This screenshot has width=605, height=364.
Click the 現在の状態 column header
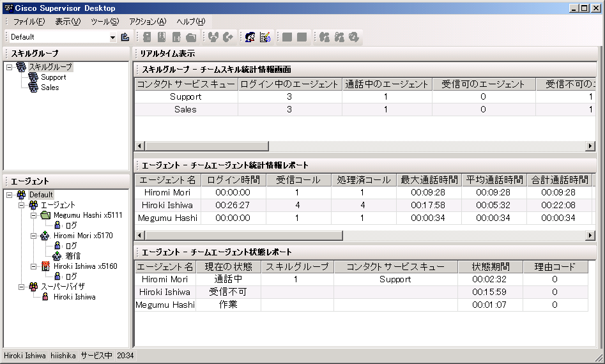(x=229, y=266)
